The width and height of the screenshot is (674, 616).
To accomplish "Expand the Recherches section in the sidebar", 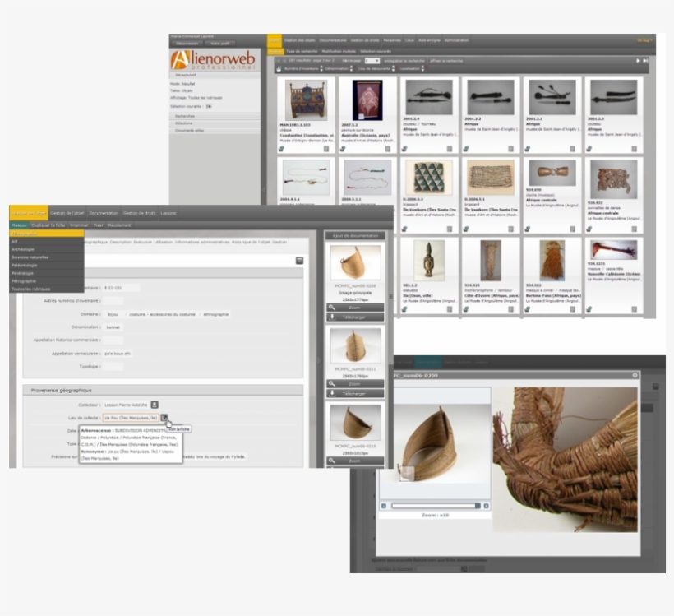I will (185, 116).
